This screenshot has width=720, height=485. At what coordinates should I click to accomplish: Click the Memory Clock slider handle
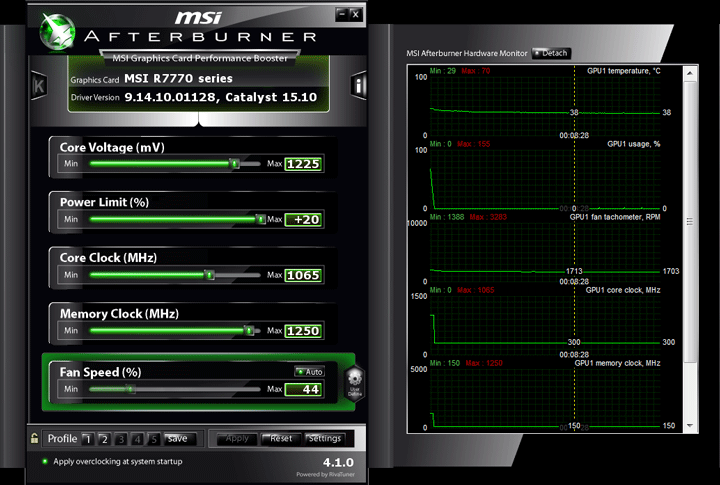(249, 330)
